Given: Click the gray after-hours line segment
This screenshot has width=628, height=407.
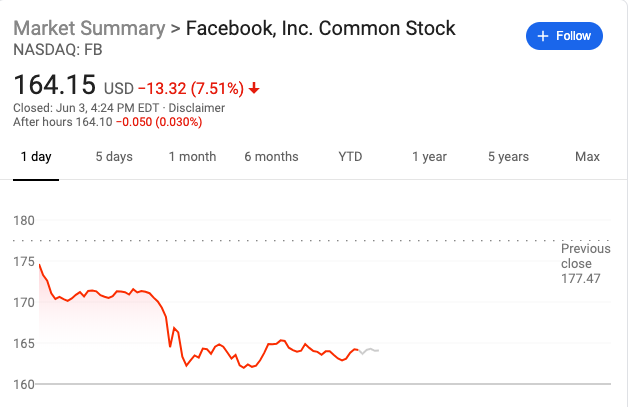Looking at the screenshot, I should (370, 350).
